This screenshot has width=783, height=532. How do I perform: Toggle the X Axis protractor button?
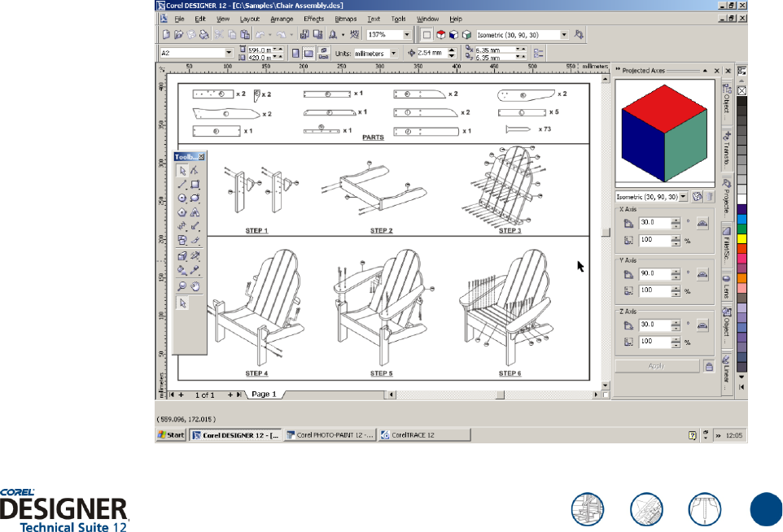tap(702, 223)
